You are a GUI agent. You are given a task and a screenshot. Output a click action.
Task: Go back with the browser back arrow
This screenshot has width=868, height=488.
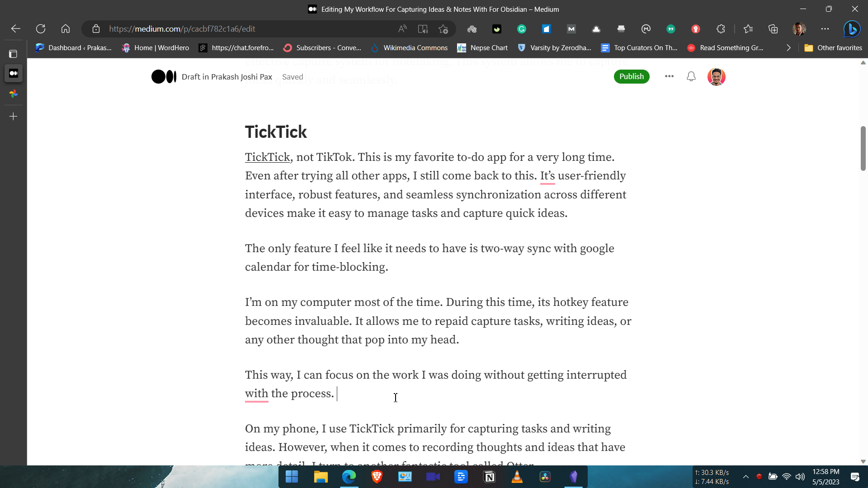pyautogui.click(x=16, y=29)
